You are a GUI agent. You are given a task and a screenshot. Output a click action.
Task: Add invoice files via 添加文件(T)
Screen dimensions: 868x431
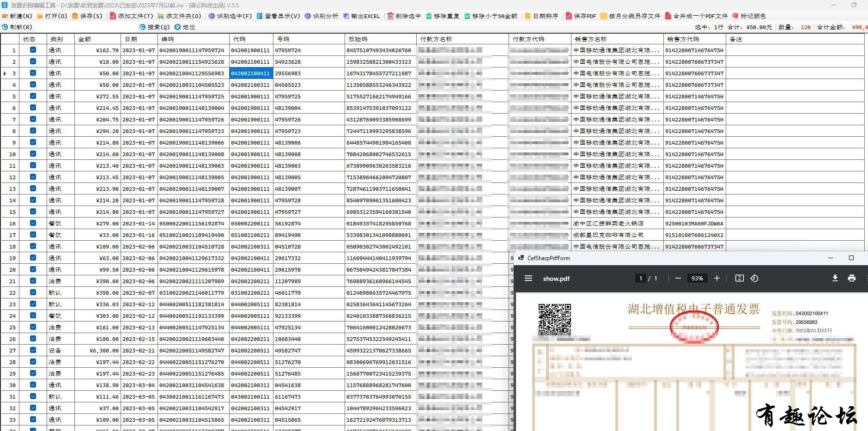click(131, 16)
